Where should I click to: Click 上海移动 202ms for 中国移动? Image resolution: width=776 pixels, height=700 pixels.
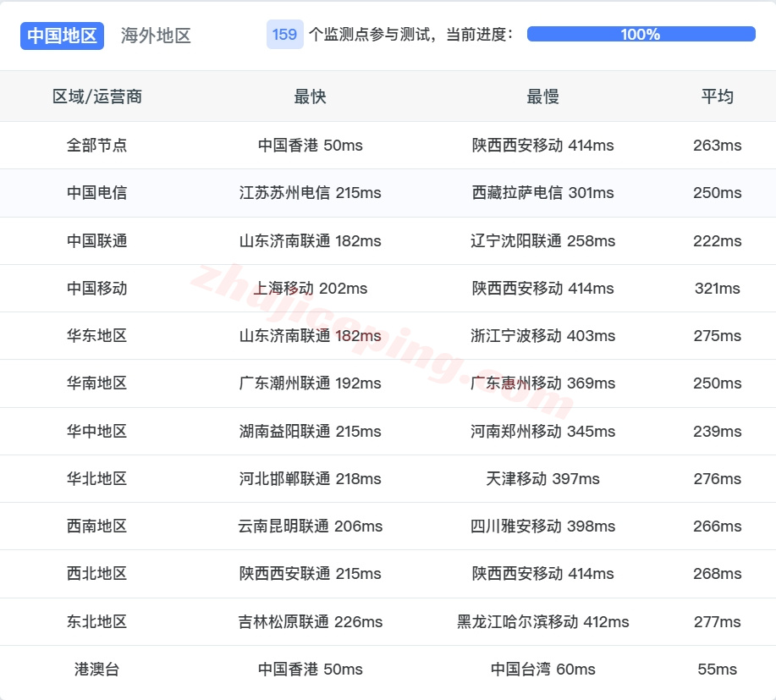click(x=310, y=288)
